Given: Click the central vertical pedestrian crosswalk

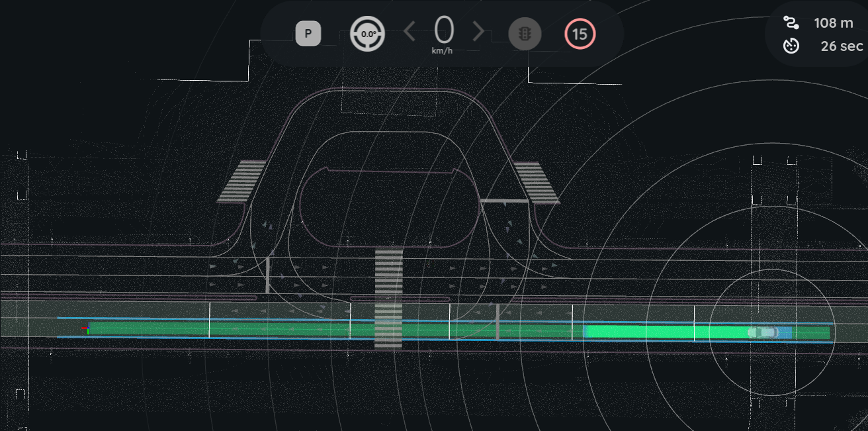Looking at the screenshot, I should coord(388,298).
